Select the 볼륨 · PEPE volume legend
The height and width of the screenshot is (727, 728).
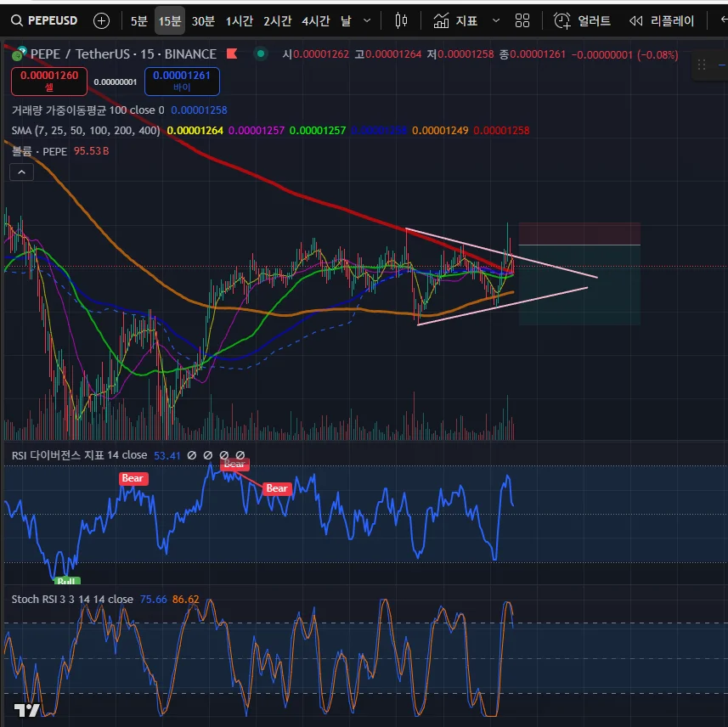click(39, 151)
